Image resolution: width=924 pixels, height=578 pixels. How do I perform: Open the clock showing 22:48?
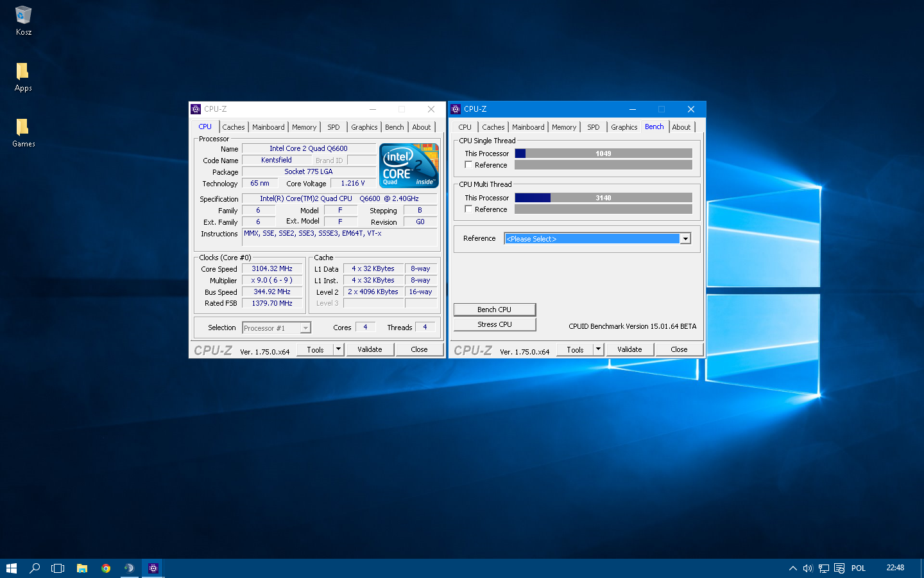tap(895, 568)
